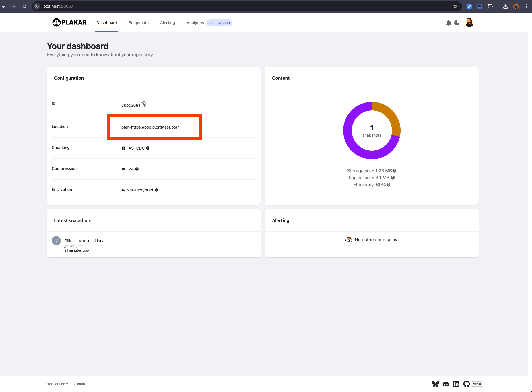Click the Efficiency help icon

tap(388, 185)
